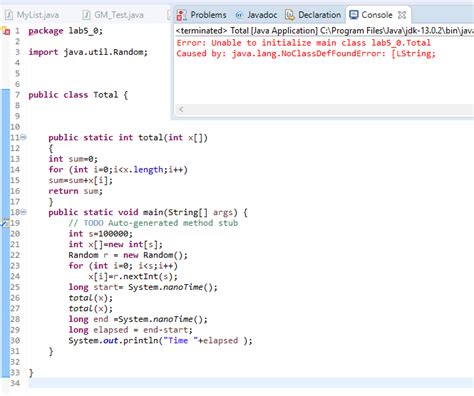474x396 pixels.
Task: Click the Console monitor icon
Action: (x=353, y=15)
